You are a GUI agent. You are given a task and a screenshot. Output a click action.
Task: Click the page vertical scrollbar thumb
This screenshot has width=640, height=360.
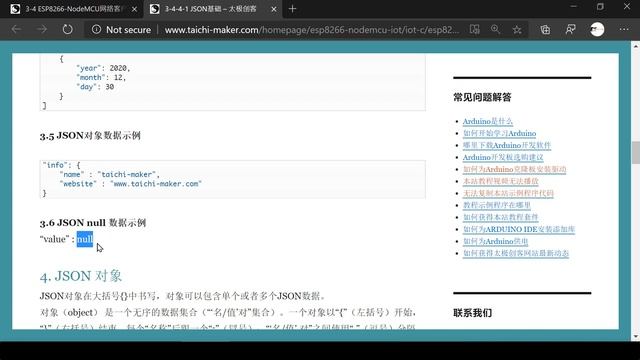coord(636,152)
